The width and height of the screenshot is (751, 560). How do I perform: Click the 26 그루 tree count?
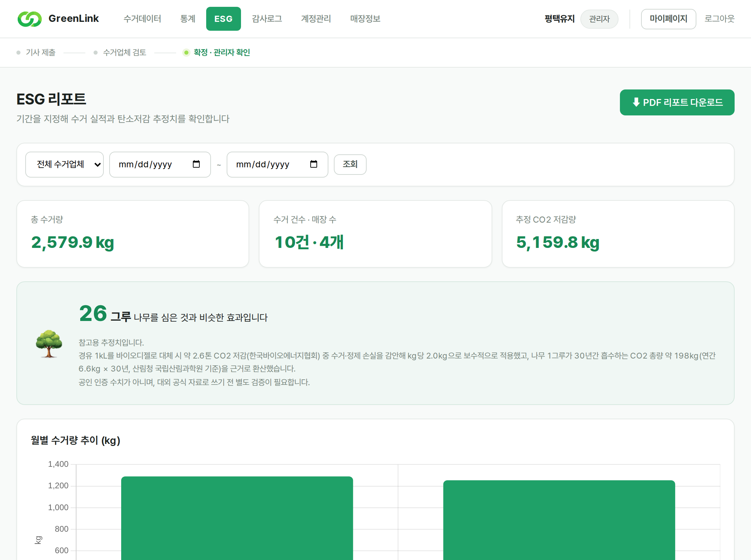(105, 313)
